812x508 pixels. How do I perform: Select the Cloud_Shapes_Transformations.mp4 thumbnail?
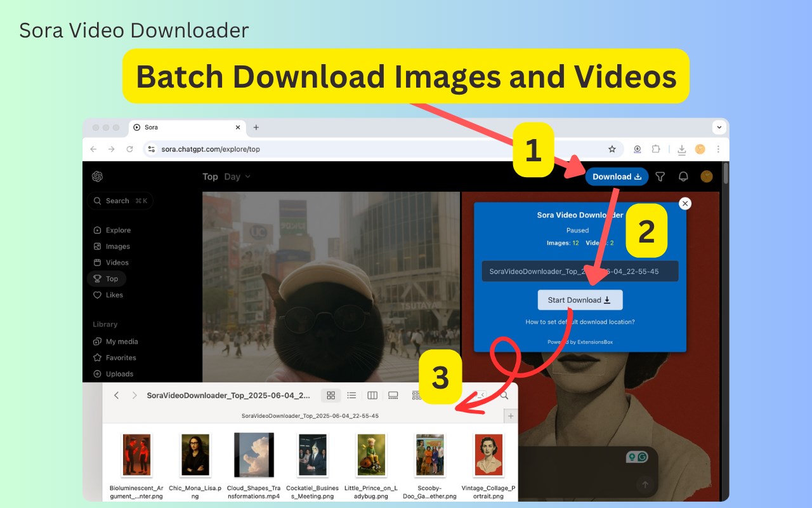254,455
